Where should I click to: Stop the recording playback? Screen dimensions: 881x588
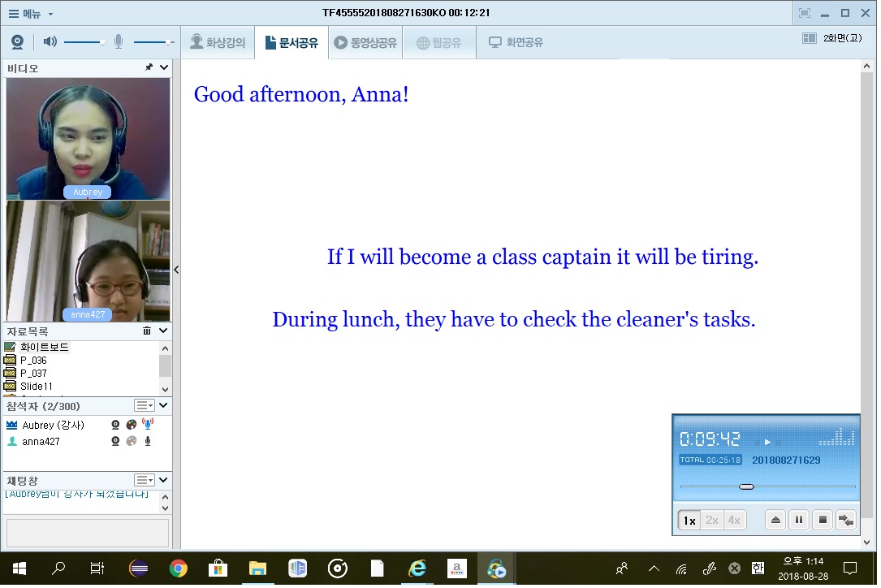coord(823,520)
